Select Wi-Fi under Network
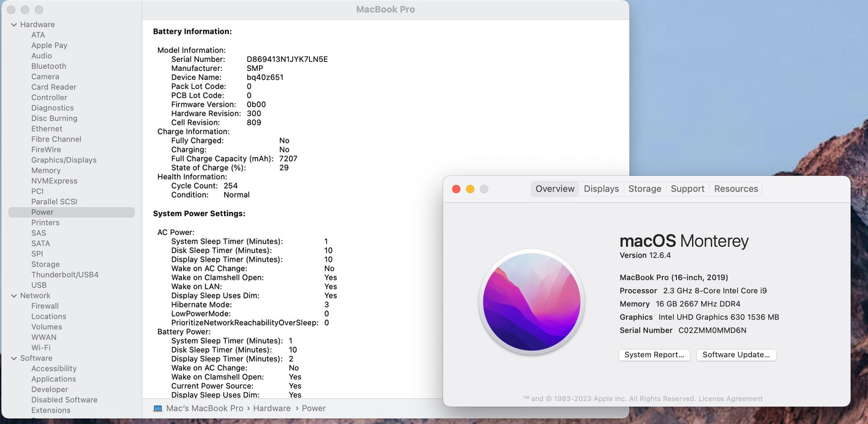This screenshot has width=868, height=424. tap(41, 347)
